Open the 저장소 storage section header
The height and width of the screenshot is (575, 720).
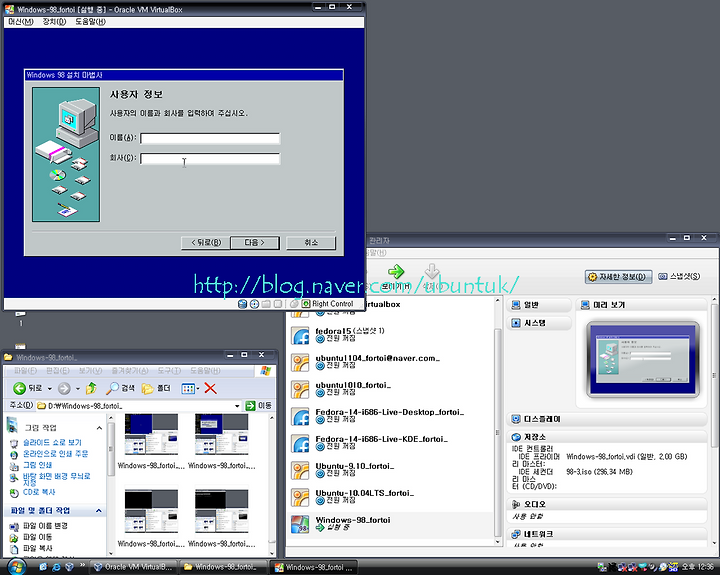click(607, 437)
